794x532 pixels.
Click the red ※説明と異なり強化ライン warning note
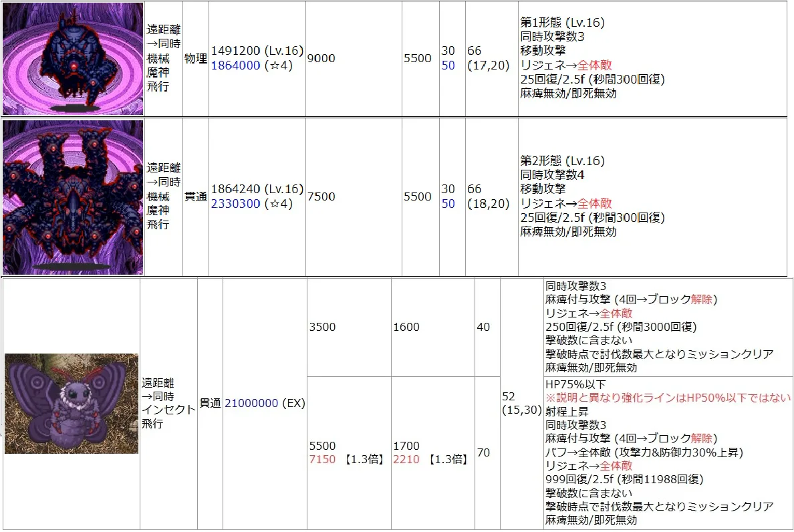tap(668, 398)
